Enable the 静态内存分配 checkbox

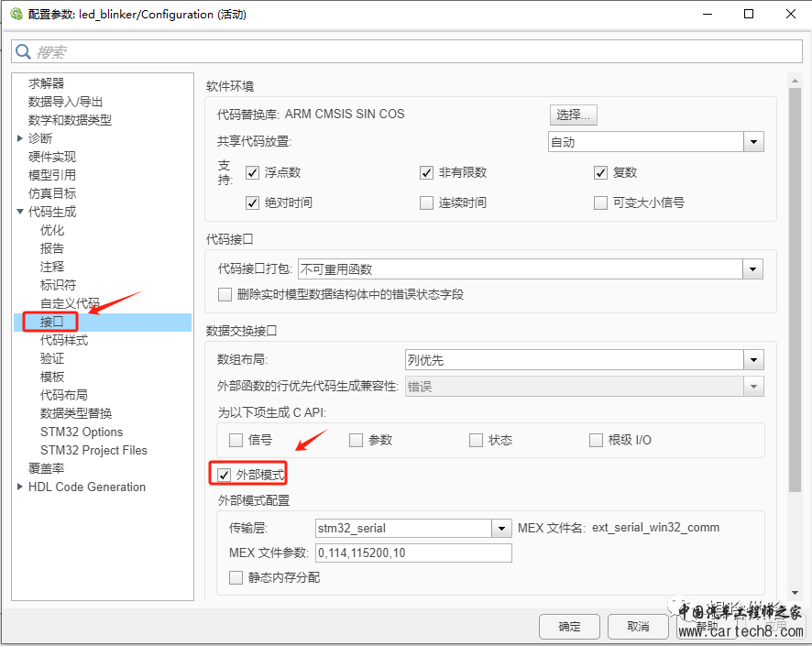pyautogui.click(x=236, y=577)
